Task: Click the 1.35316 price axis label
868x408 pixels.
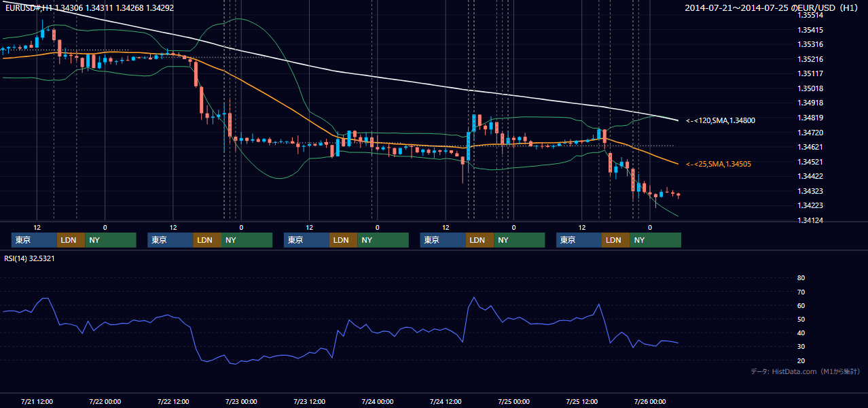Action: [x=810, y=44]
